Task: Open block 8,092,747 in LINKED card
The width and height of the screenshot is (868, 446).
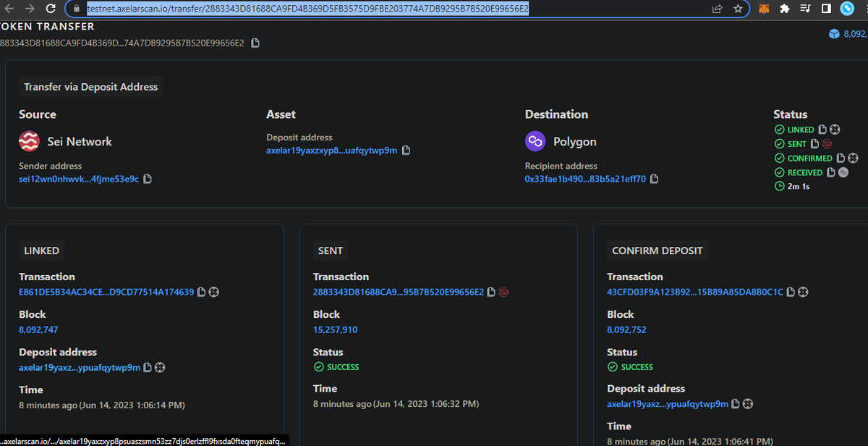Action: (38, 329)
